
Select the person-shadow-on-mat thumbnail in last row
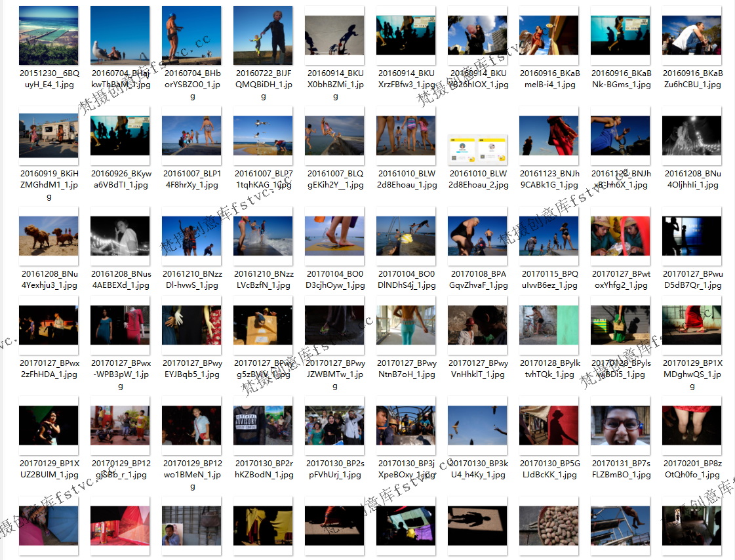477,525
